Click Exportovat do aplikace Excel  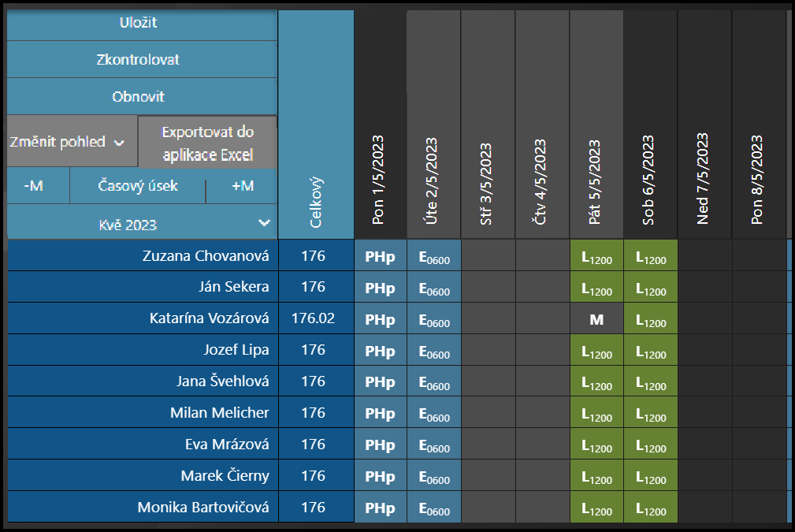(207, 143)
